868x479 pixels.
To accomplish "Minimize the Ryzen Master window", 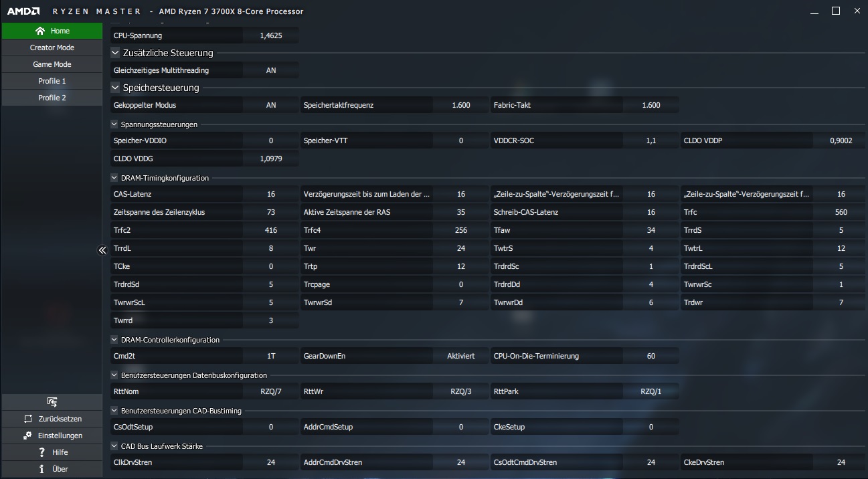I will click(814, 11).
